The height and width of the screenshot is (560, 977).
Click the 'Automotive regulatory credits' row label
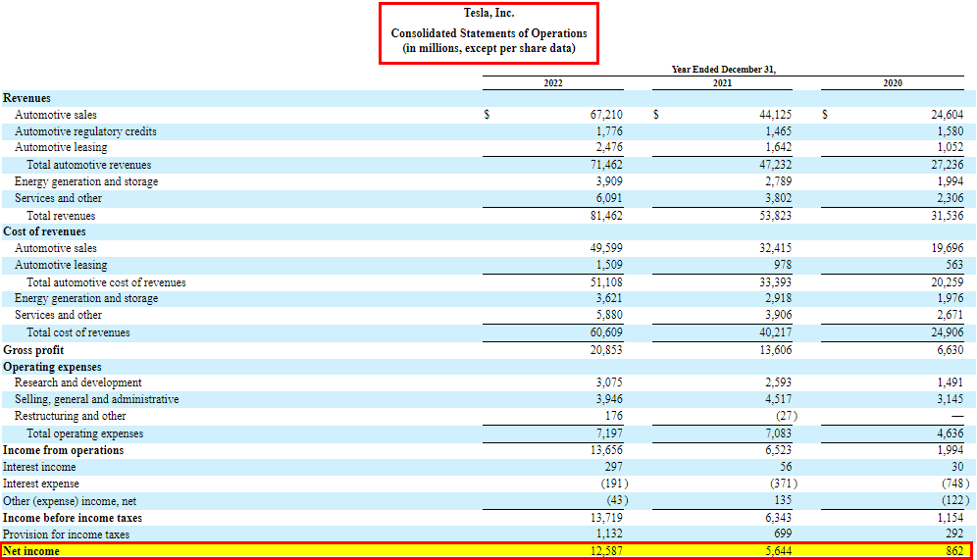[x=85, y=131]
